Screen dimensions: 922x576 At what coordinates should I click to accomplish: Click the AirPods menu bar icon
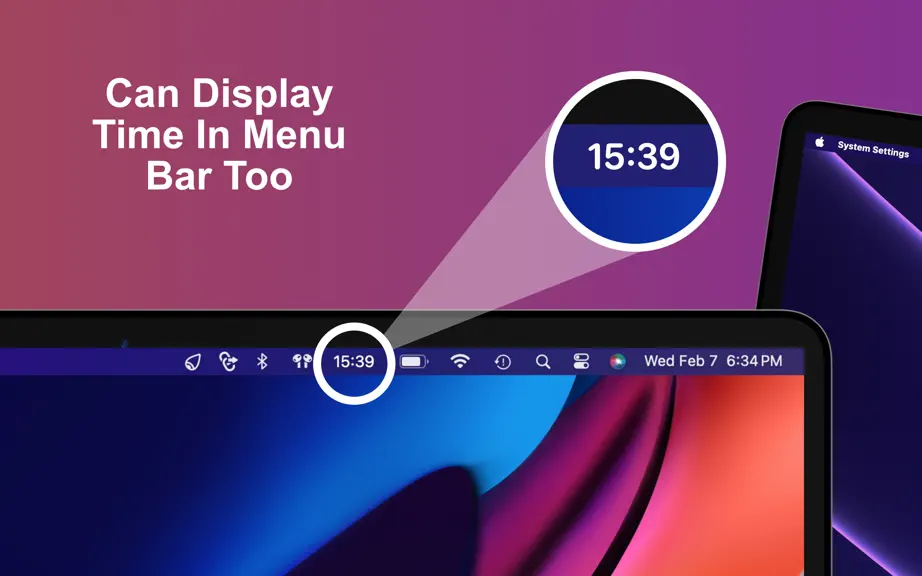pos(302,361)
